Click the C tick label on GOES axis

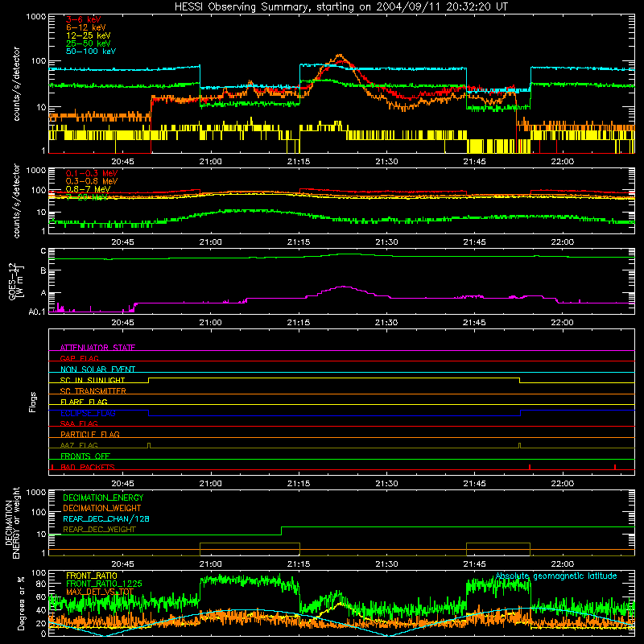43,251
